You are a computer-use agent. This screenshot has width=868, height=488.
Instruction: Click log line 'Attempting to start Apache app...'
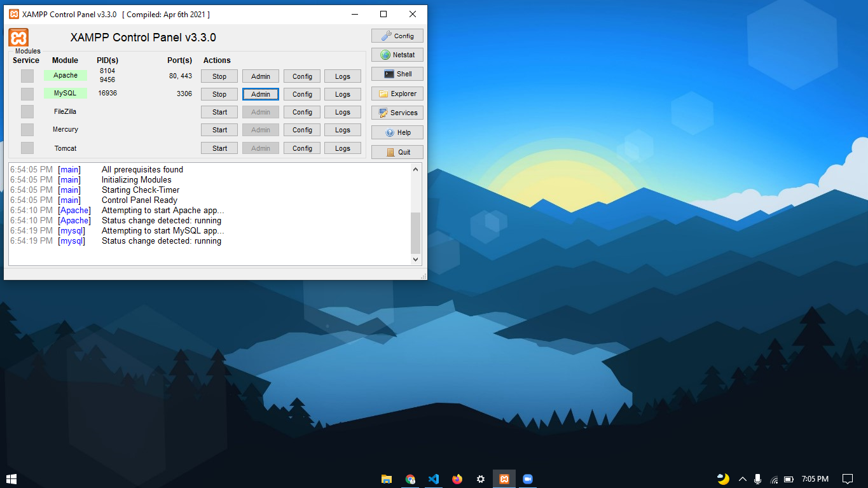pyautogui.click(x=163, y=210)
